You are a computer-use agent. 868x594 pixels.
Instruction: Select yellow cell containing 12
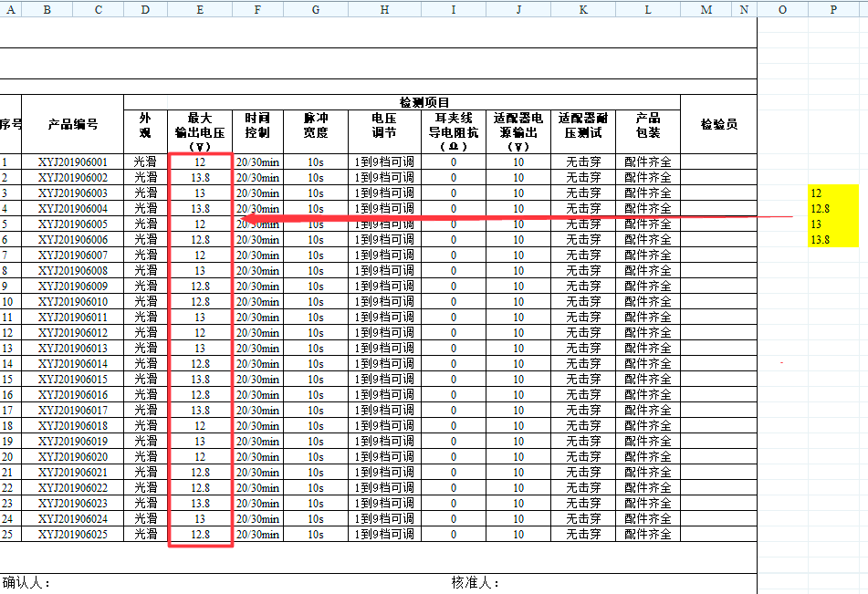pos(833,193)
